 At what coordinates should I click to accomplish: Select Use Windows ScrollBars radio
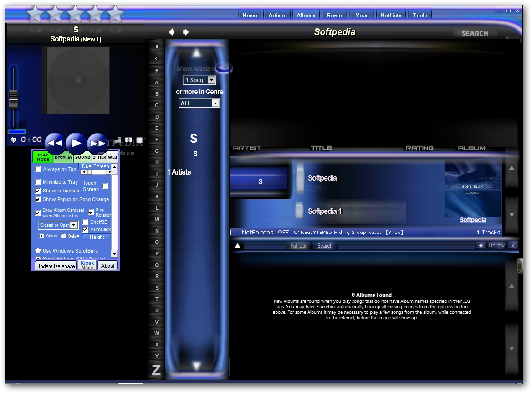point(38,251)
